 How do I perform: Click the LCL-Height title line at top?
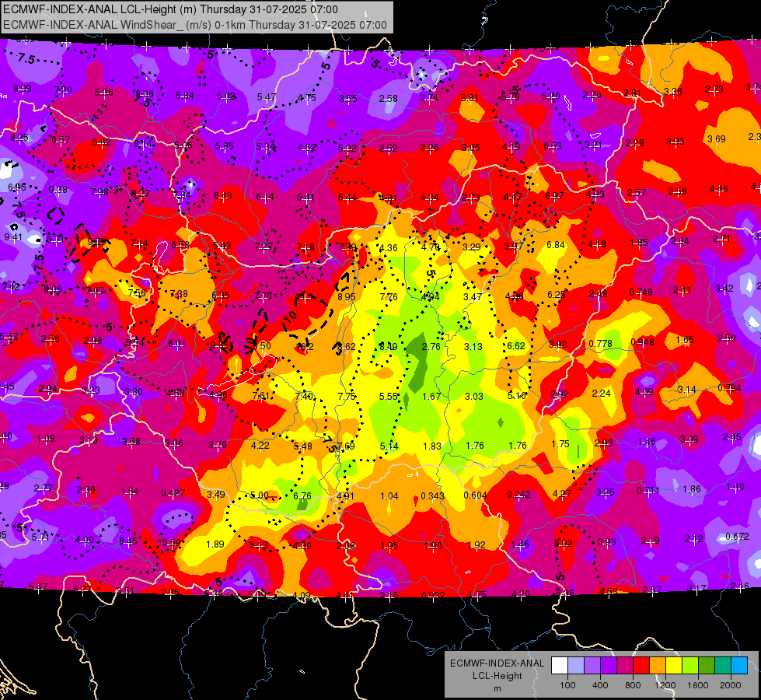click(170, 9)
